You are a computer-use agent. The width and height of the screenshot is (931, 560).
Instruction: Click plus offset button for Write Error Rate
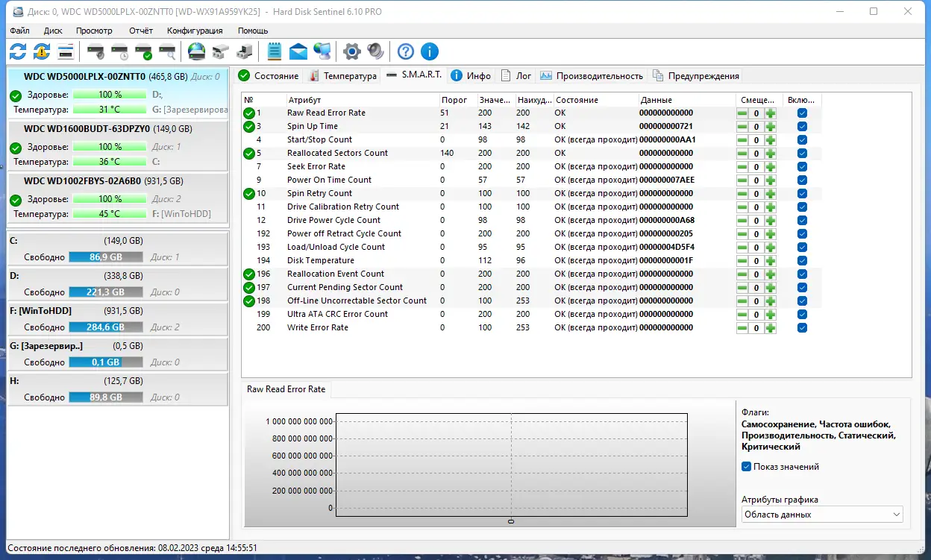770,328
